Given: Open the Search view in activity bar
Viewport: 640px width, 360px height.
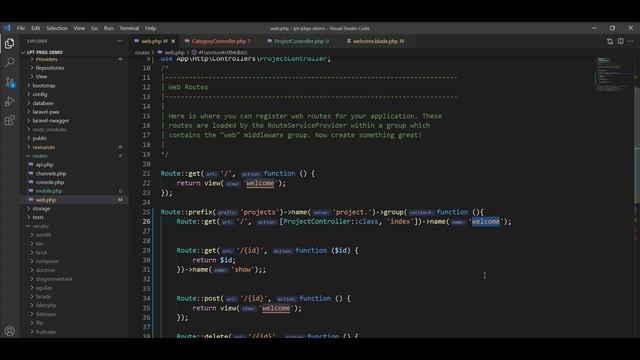Looking at the screenshot, I should coord(9,62).
